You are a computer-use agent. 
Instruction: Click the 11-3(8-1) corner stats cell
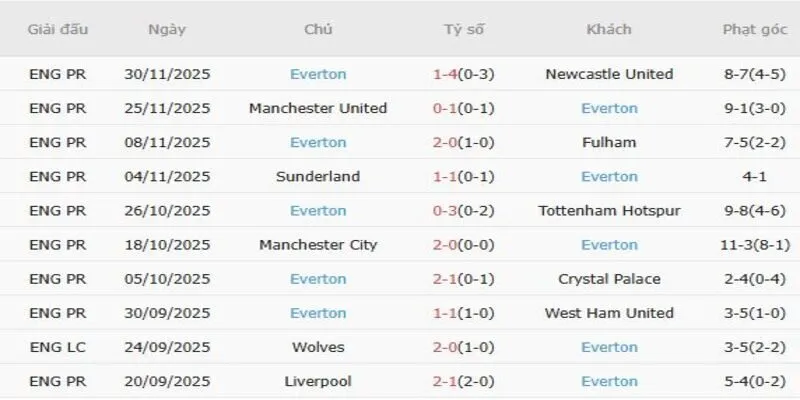[x=754, y=245]
